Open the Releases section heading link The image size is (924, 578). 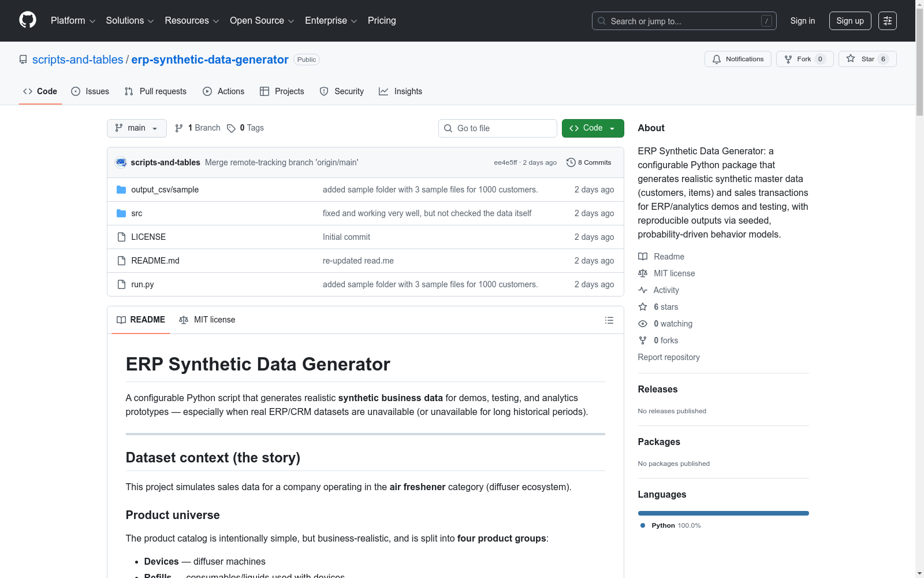[x=658, y=390]
